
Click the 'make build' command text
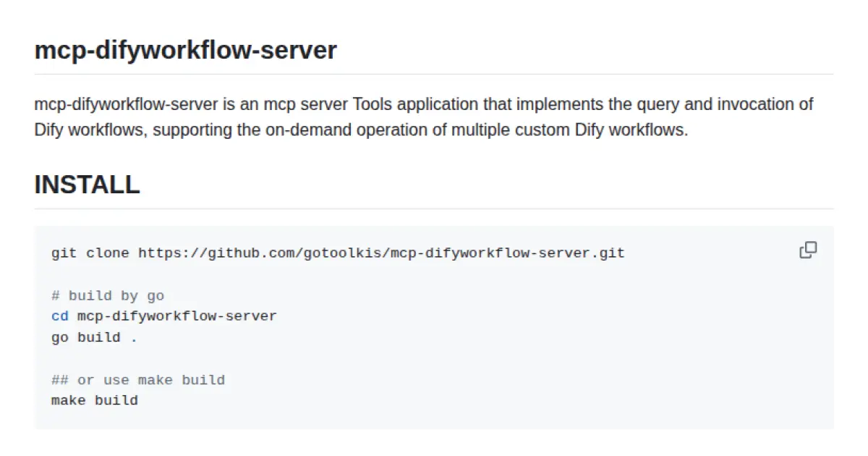tap(94, 400)
